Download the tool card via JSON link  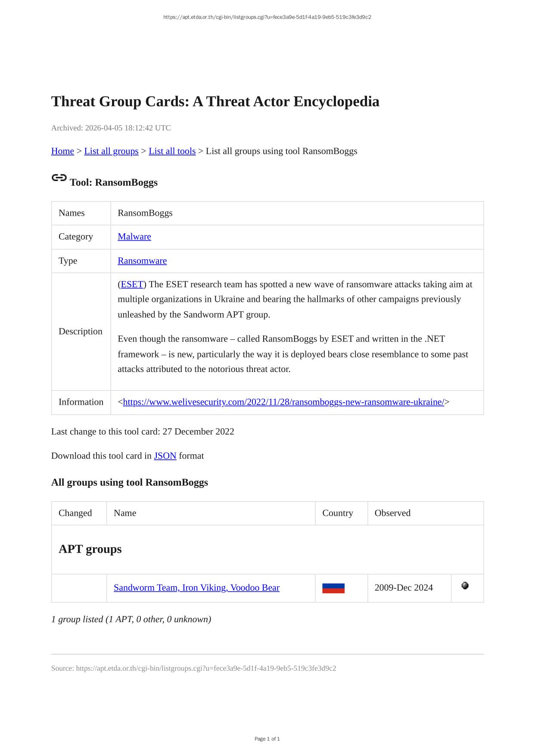point(165,455)
